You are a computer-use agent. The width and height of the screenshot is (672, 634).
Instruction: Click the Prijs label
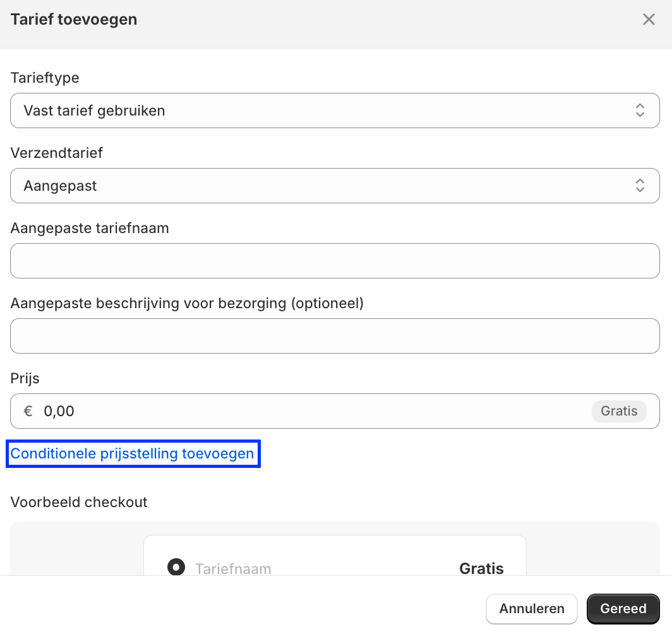[25, 379]
